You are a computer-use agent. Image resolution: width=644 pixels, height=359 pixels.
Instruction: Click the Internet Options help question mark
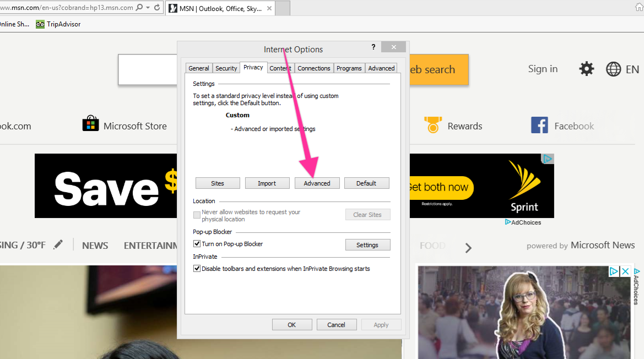(x=374, y=47)
